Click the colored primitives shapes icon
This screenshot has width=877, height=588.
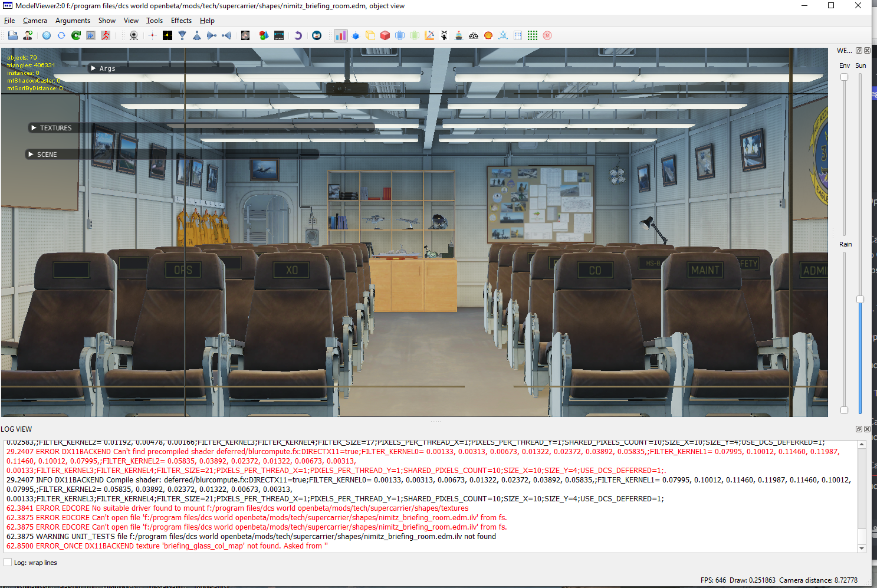[264, 35]
